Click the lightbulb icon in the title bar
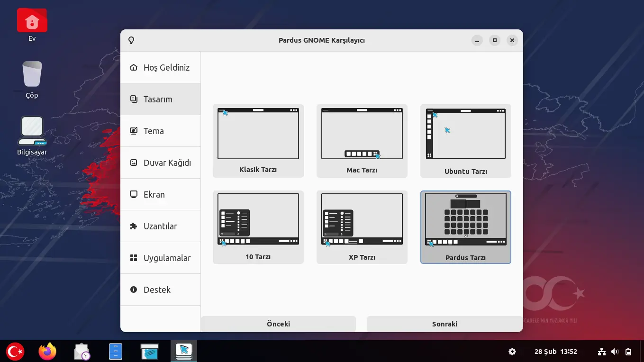644x362 pixels. (x=132, y=40)
